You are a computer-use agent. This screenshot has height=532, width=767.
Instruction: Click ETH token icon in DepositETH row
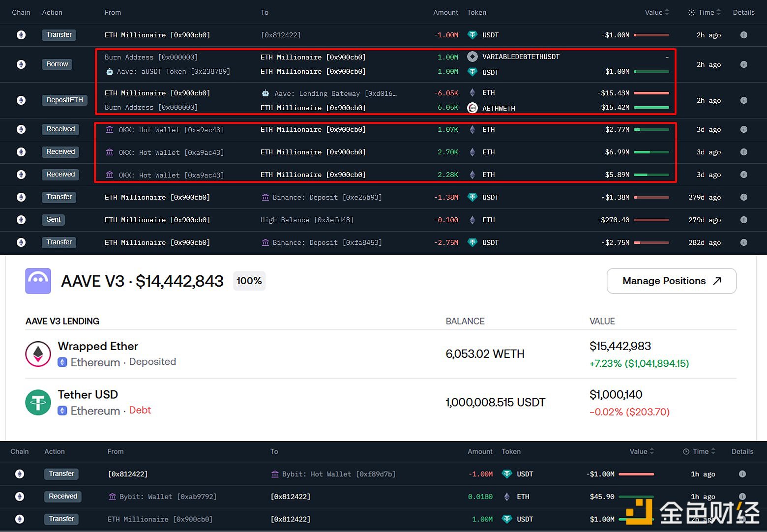point(472,92)
